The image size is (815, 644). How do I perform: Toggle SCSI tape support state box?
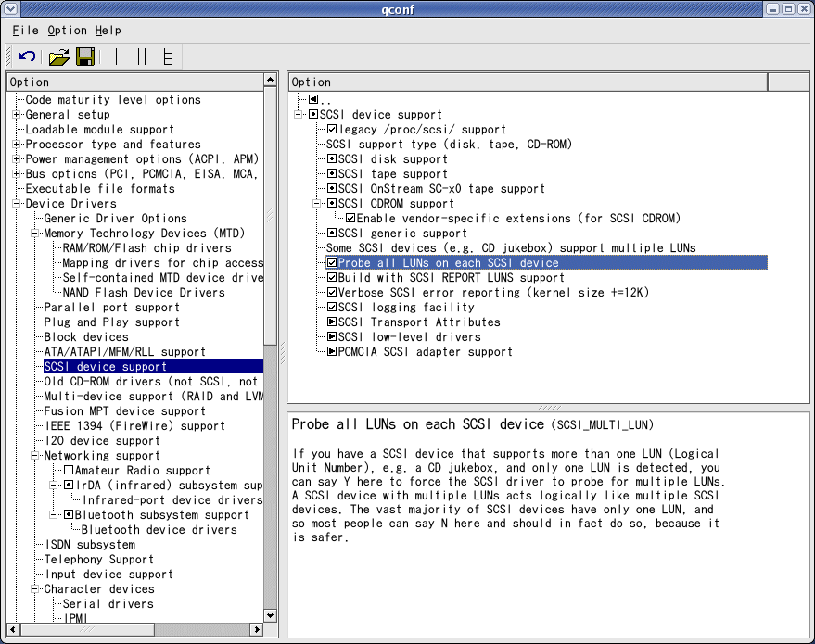(332, 173)
